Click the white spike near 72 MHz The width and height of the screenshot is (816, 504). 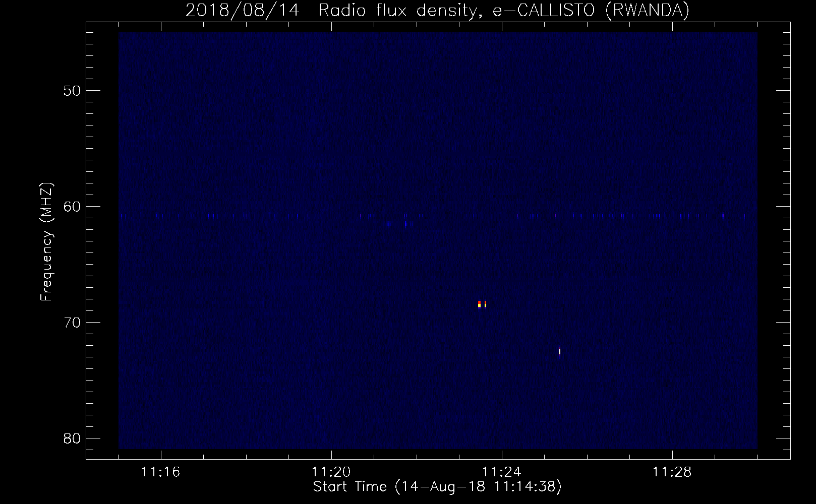(560, 351)
